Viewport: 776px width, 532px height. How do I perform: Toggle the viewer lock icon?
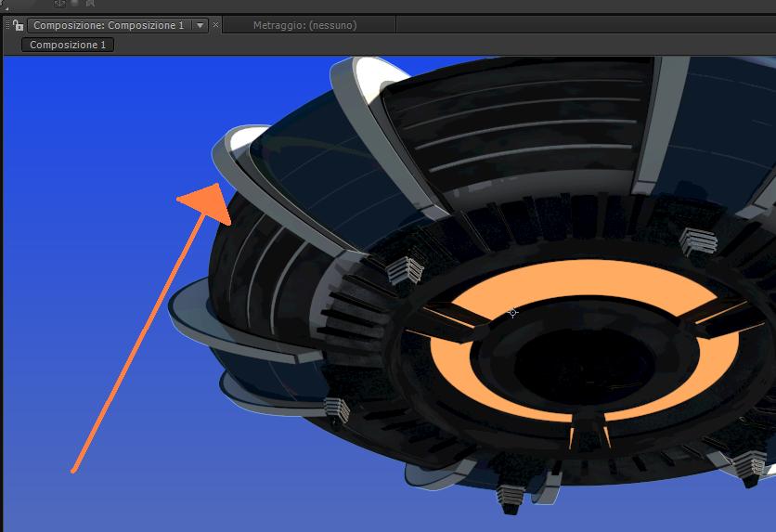pyautogui.click(x=19, y=25)
